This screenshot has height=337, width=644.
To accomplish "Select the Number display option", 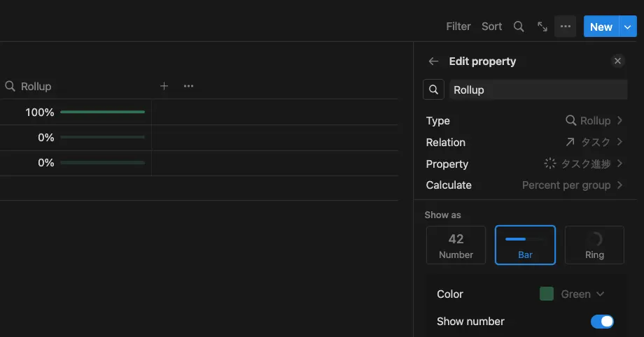I will tap(456, 245).
